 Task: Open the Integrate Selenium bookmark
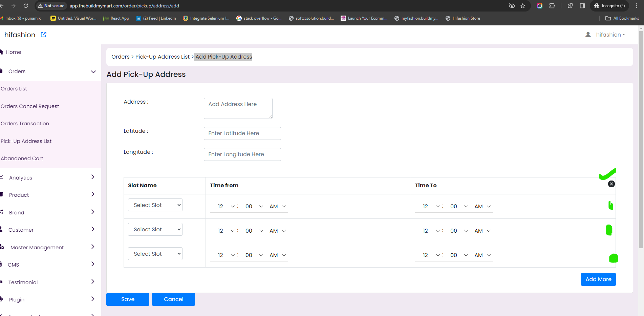pyautogui.click(x=206, y=18)
